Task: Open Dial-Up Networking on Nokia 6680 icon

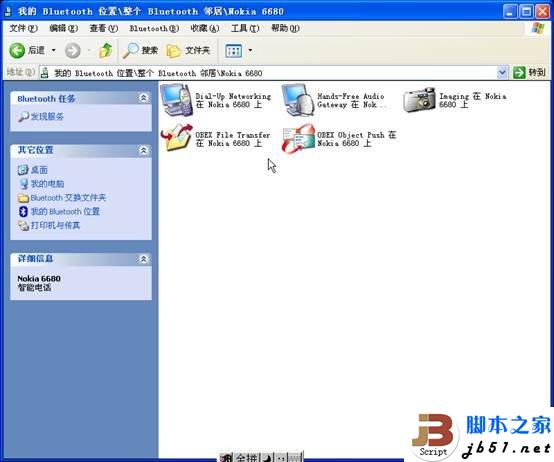Action: [x=176, y=100]
